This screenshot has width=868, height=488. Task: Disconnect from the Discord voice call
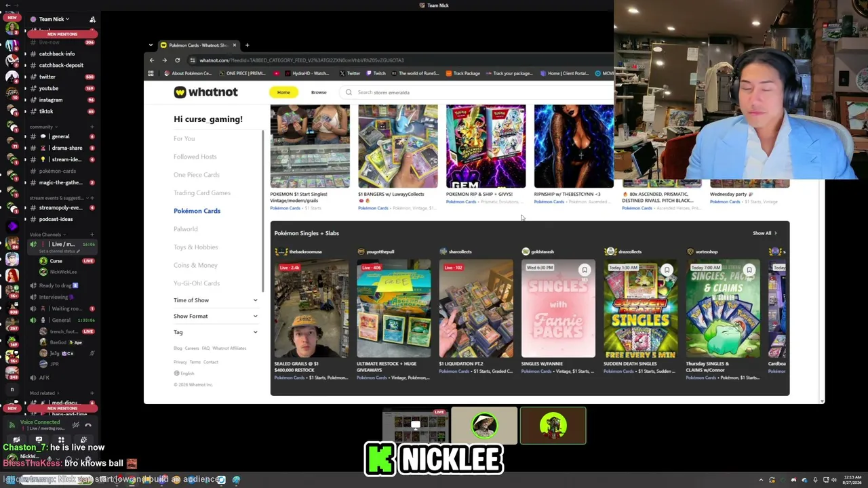pyautogui.click(x=88, y=425)
